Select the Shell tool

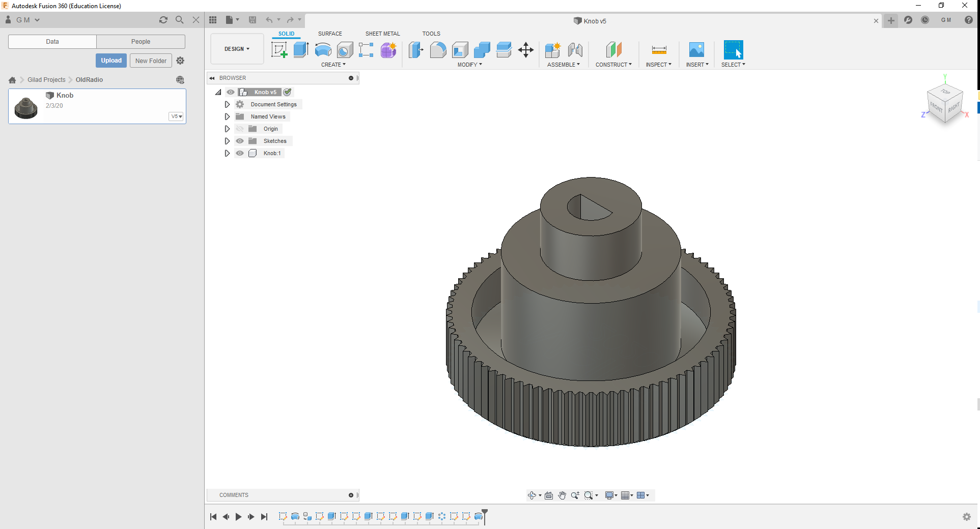(460, 50)
